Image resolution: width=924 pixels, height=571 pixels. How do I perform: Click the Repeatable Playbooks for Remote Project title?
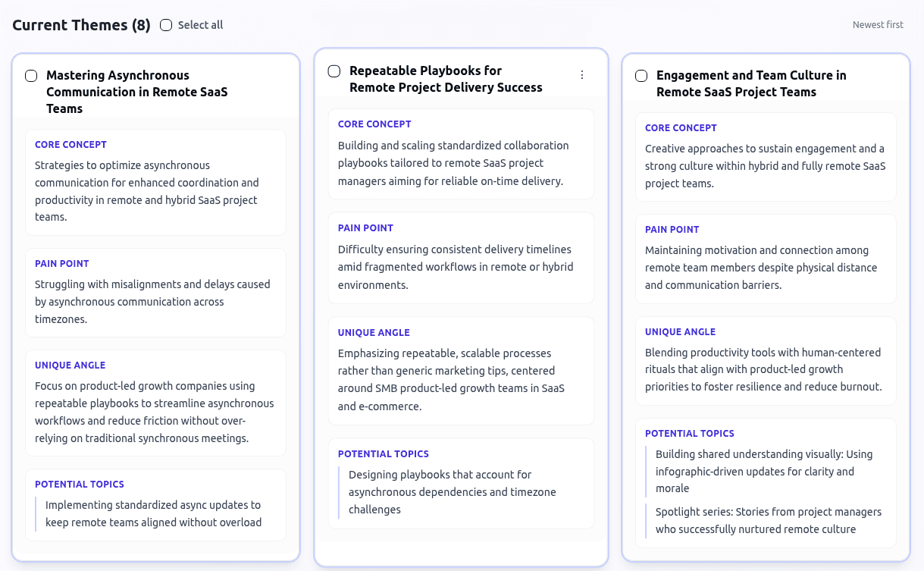(x=446, y=79)
